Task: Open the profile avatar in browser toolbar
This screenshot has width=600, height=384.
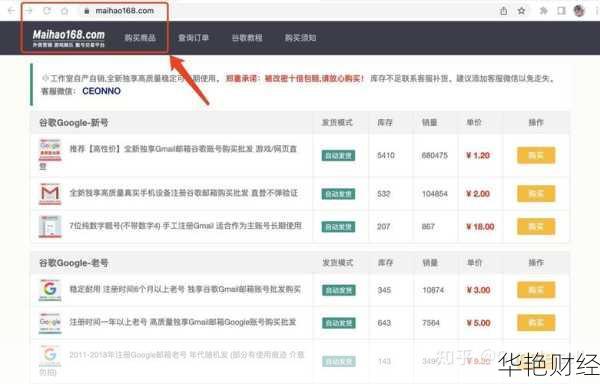Action: [579, 11]
